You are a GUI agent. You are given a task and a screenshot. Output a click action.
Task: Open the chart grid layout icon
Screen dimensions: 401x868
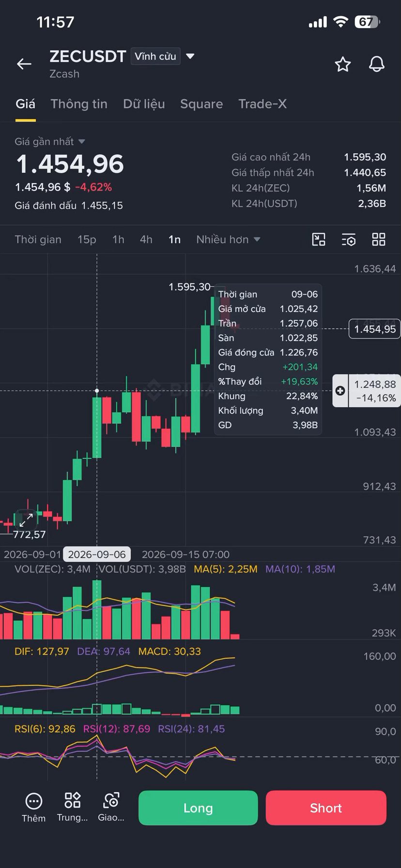pos(379,239)
